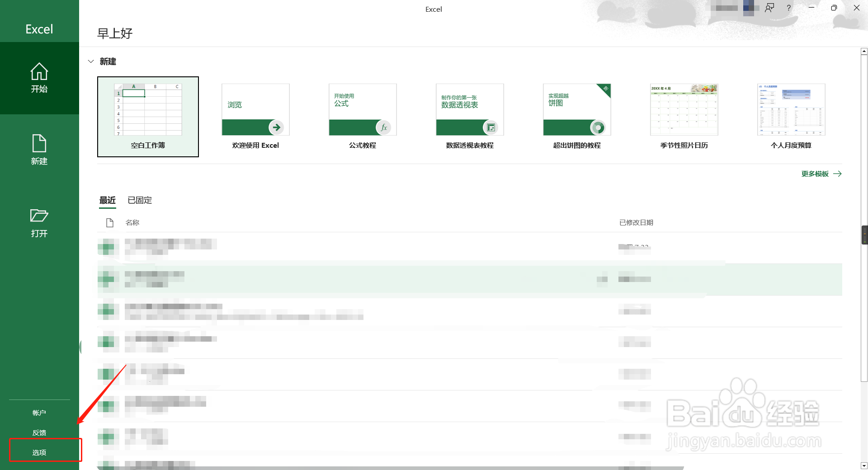Open the account manager person icon
The image size is (868, 470).
pos(769,8)
